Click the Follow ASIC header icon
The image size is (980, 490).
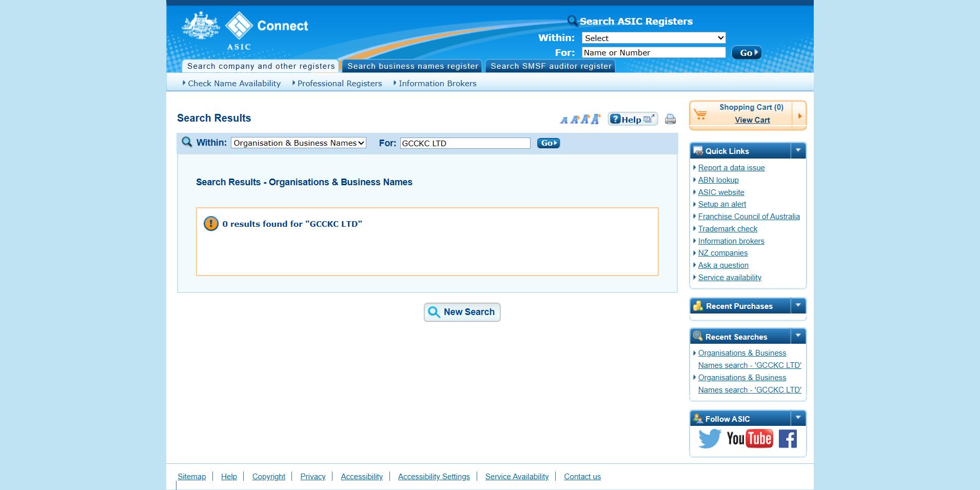tap(698, 419)
